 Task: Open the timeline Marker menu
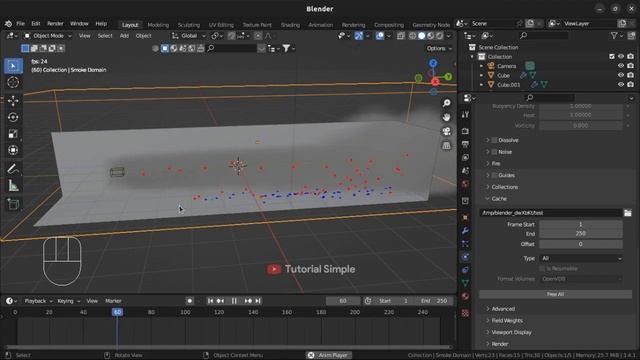pyautogui.click(x=113, y=301)
